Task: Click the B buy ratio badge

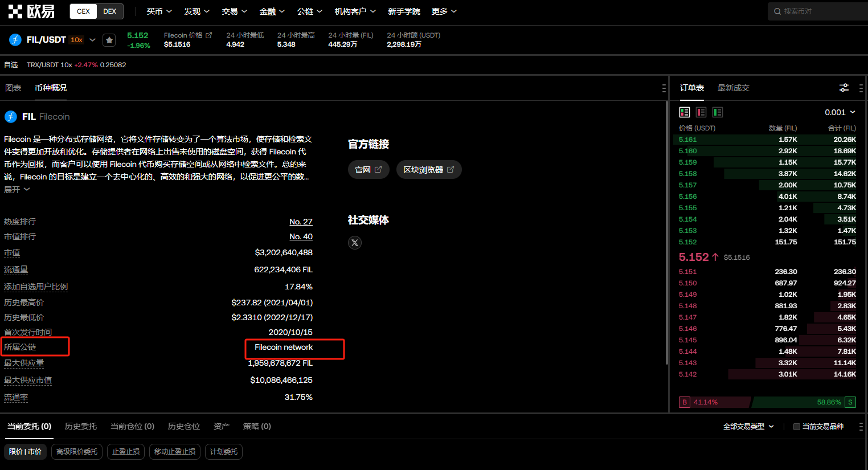Action: [685, 402]
